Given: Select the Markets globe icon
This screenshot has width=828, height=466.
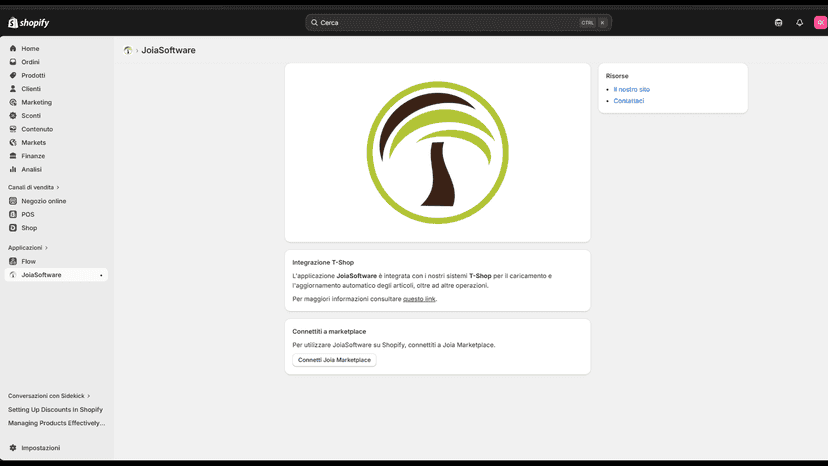Looking at the screenshot, I should point(13,143).
